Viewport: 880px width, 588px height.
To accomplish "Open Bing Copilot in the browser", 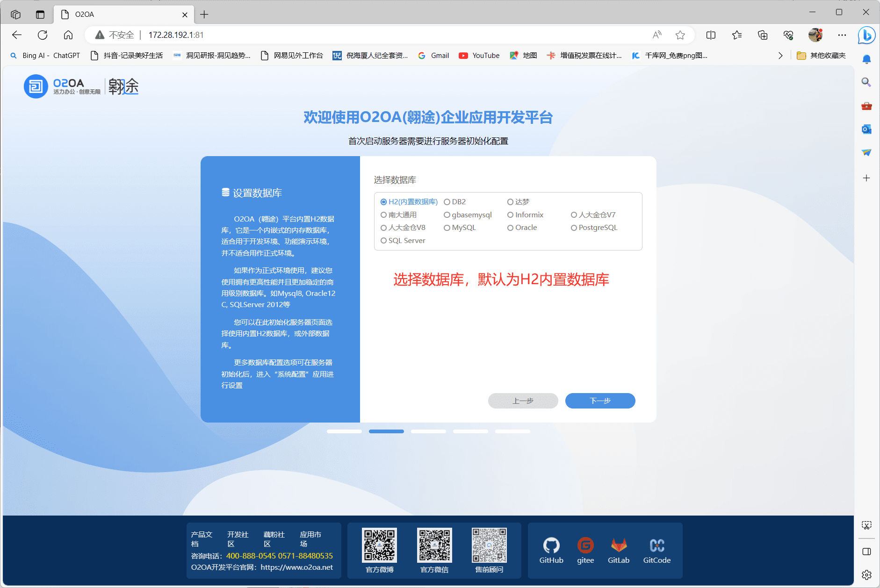I will point(866,35).
